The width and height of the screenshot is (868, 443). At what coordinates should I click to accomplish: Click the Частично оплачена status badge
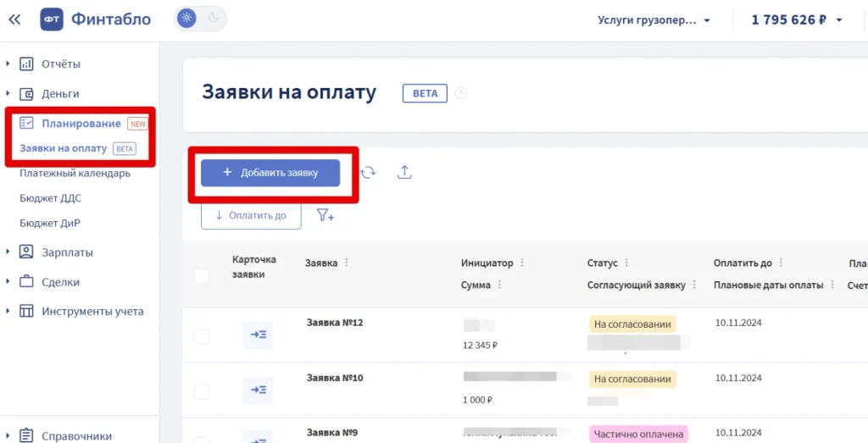click(638, 435)
